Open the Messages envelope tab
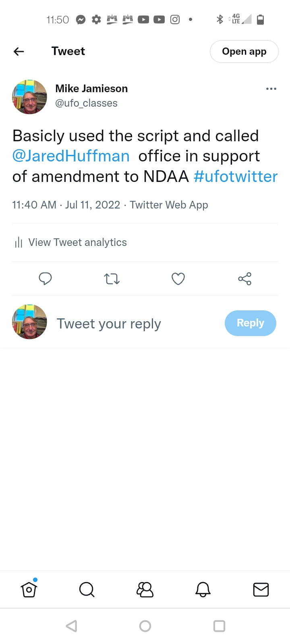 [x=261, y=590]
